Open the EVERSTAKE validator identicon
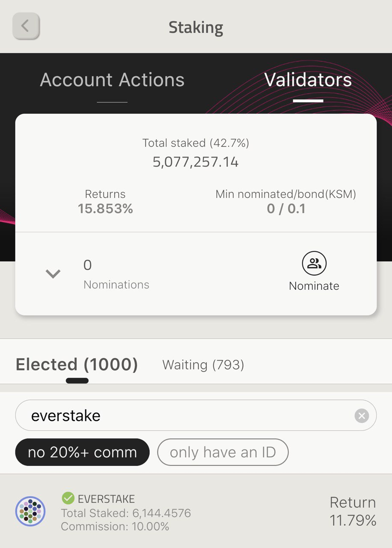 pos(30,511)
